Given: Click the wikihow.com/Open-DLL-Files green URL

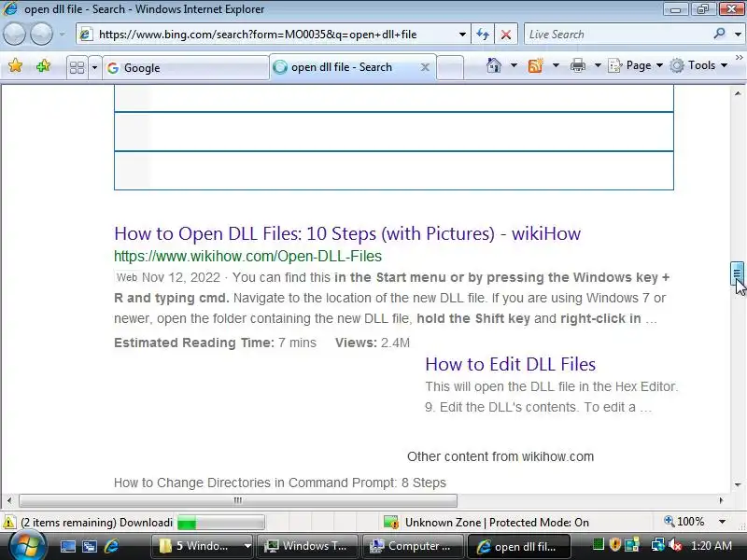Looking at the screenshot, I should (x=247, y=256).
